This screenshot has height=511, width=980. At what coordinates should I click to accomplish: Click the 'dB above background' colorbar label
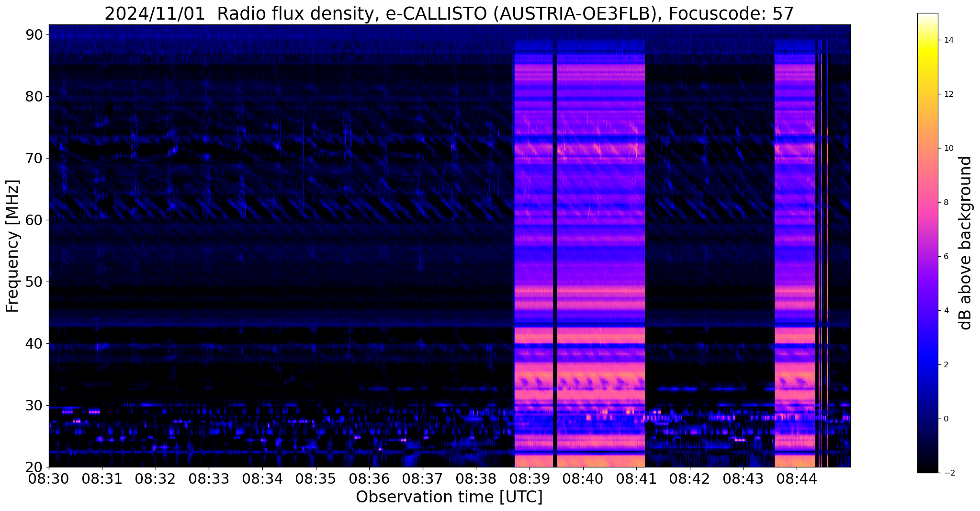click(966, 243)
